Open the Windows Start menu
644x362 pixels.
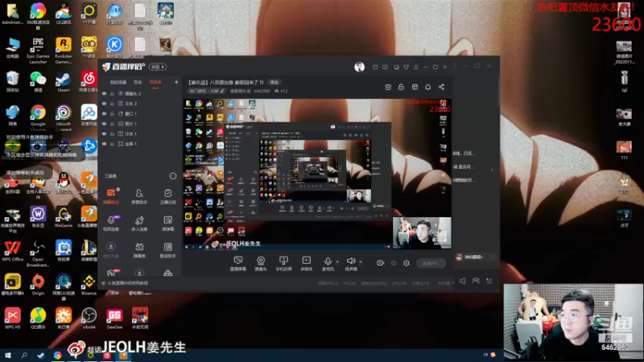8,355
